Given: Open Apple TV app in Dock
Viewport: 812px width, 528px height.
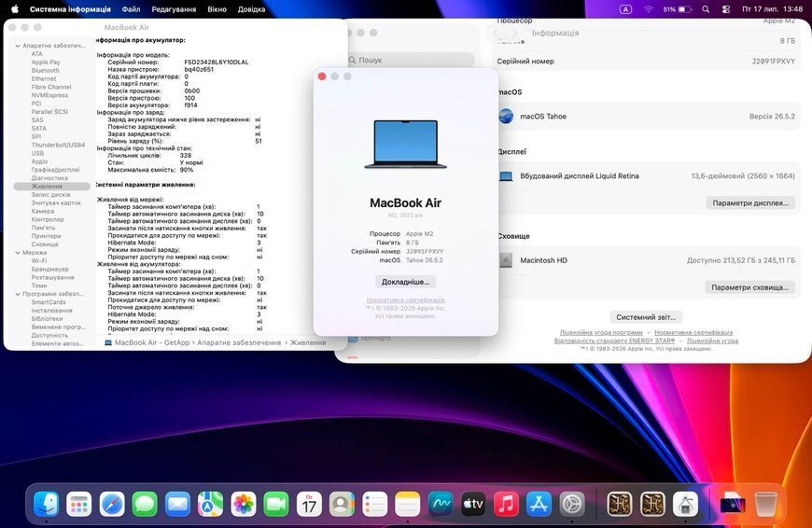Looking at the screenshot, I should coord(473,503).
